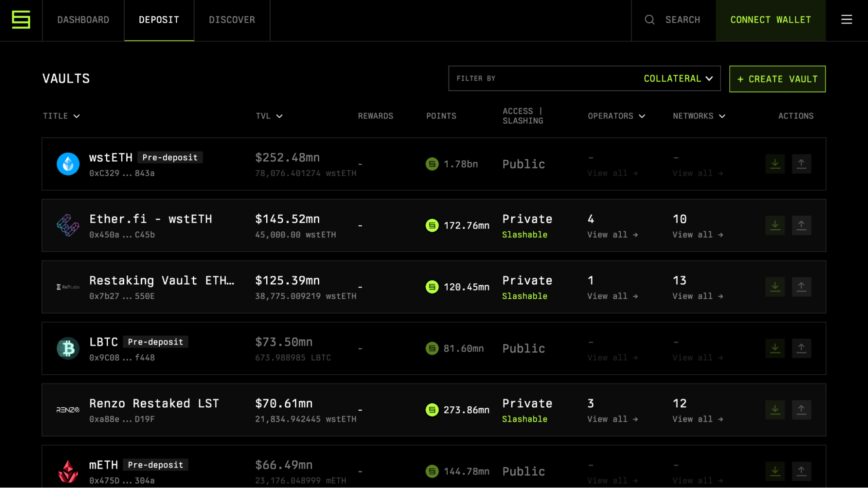The height and width of the screenshot is (488, 868).
Task: Switch to the Dashboard tab
Action: 83,20
